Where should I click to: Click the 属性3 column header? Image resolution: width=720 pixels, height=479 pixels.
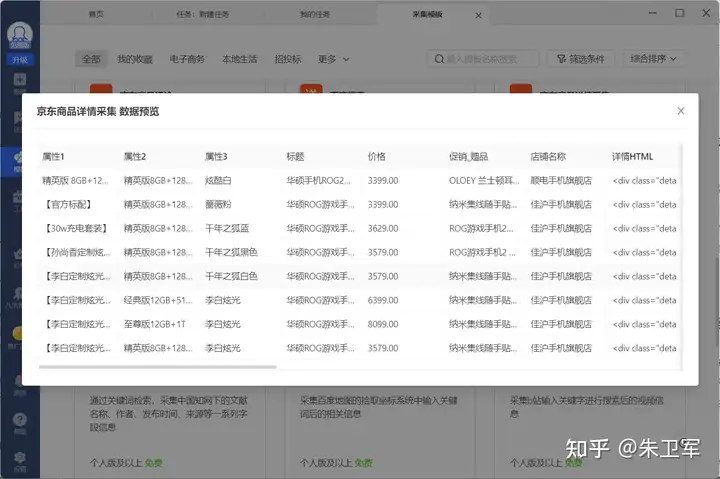pos(216,157)
